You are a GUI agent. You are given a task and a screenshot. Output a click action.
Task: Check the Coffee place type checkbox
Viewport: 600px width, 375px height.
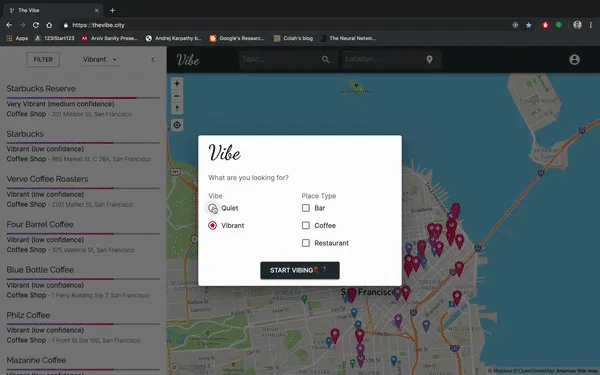tap(306, 225)
